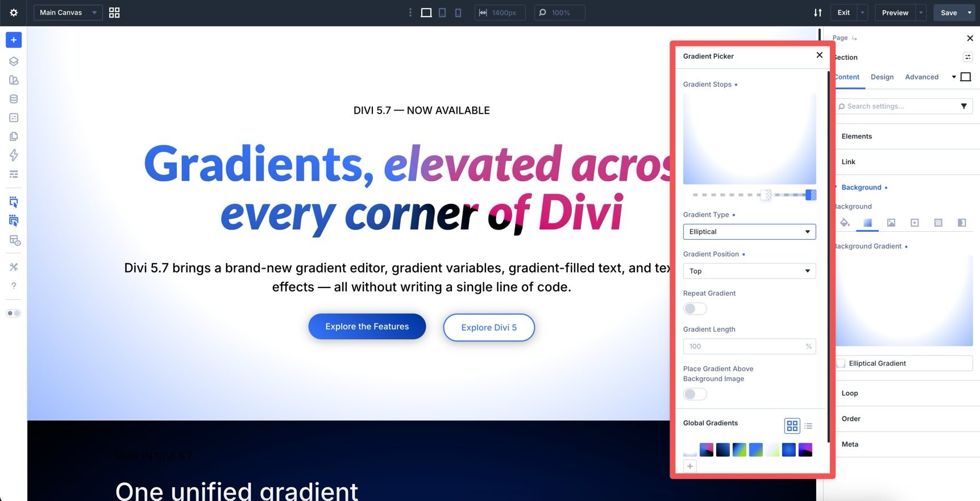Click the Preview button
Viewport: 980px width, 501px height.
pyautogui.click(x=895, y=12)
